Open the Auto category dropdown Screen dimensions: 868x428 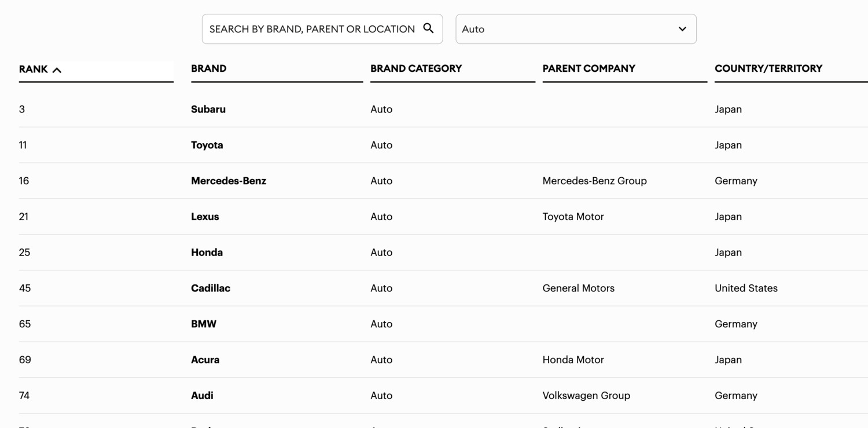point(576,29)
